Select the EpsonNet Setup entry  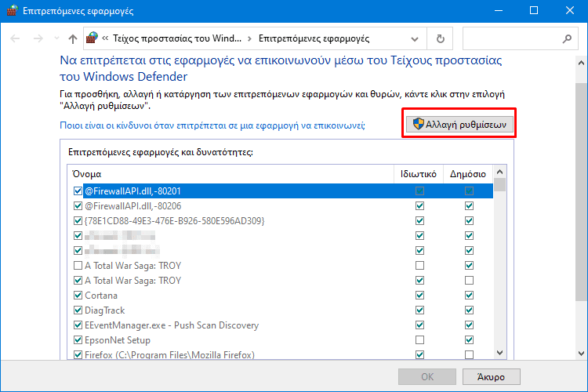point(281,339)
